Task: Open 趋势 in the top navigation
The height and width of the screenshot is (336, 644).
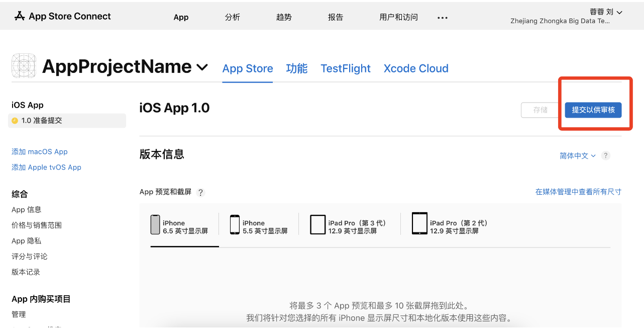Action: (x=284, y=17)
